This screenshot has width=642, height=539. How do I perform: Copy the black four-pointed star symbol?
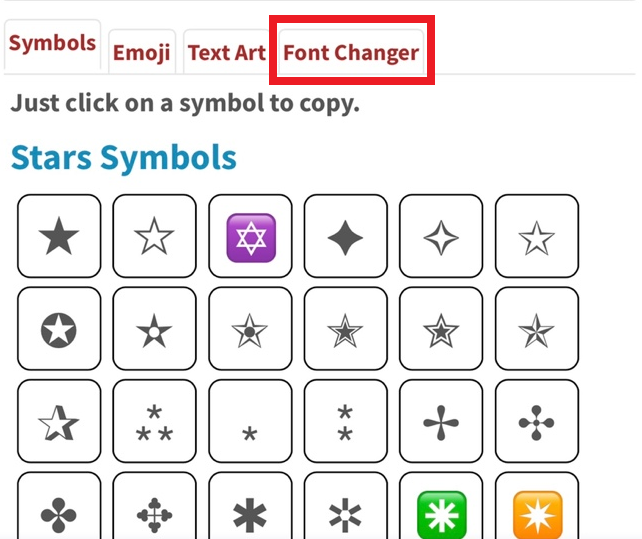[346, 236]
